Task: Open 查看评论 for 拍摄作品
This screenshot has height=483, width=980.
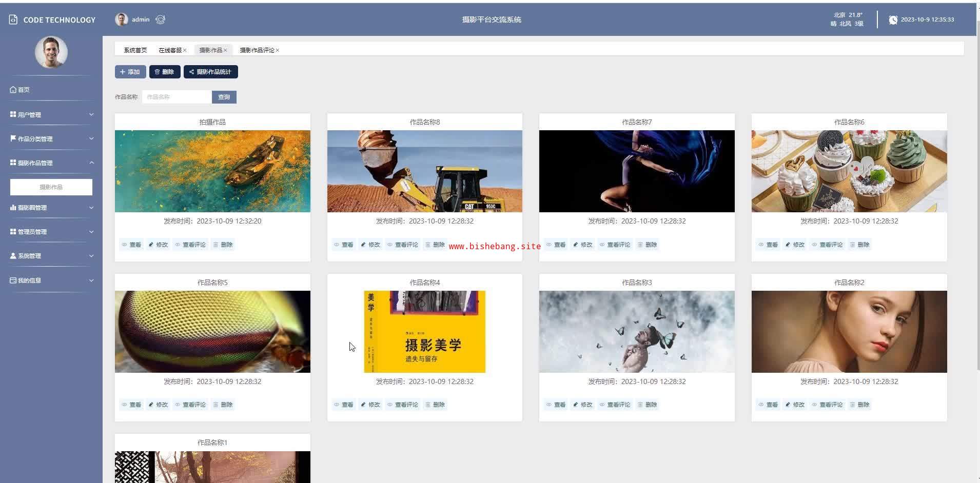Action: [190, 245]
